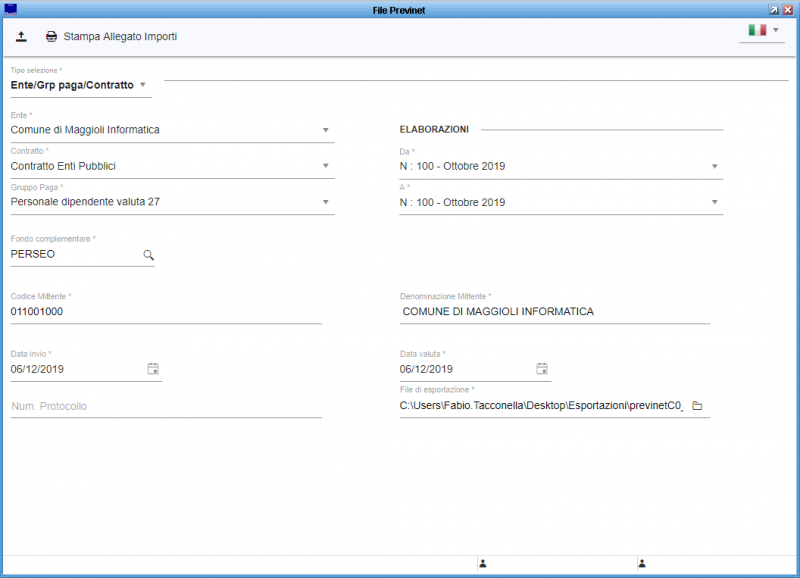The height and width of the screenshot is (578, 800).
Task: Open the Data invio calendar picker
Action: 153,369
